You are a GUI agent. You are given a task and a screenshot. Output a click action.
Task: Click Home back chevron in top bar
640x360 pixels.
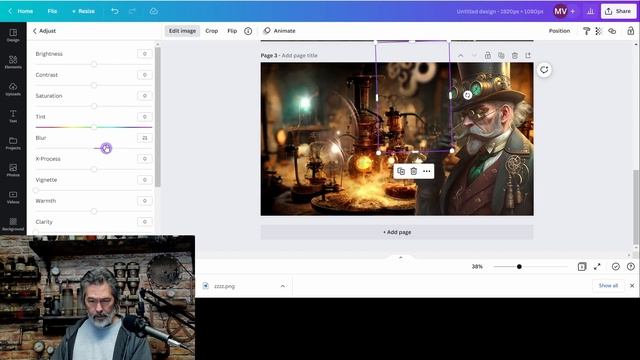[x=10, y=11]
